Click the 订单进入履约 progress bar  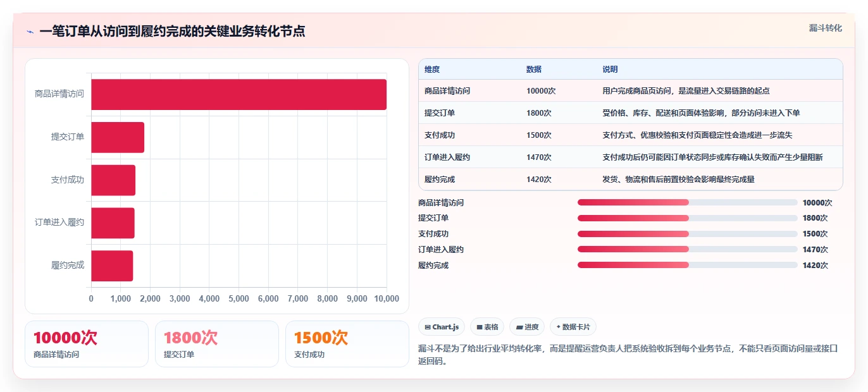tap(687, 249)
